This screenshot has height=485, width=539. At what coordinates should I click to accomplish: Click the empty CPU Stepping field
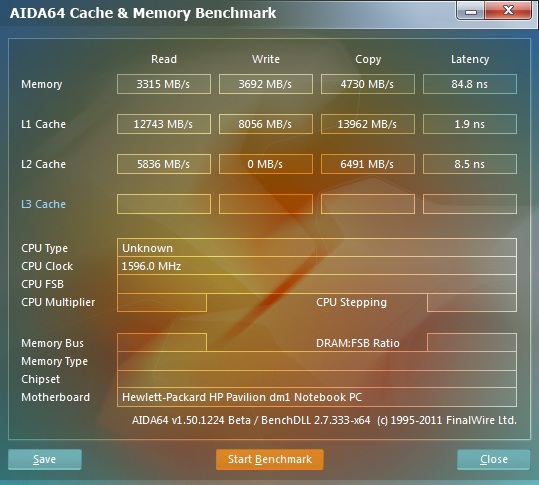point(472,302)
